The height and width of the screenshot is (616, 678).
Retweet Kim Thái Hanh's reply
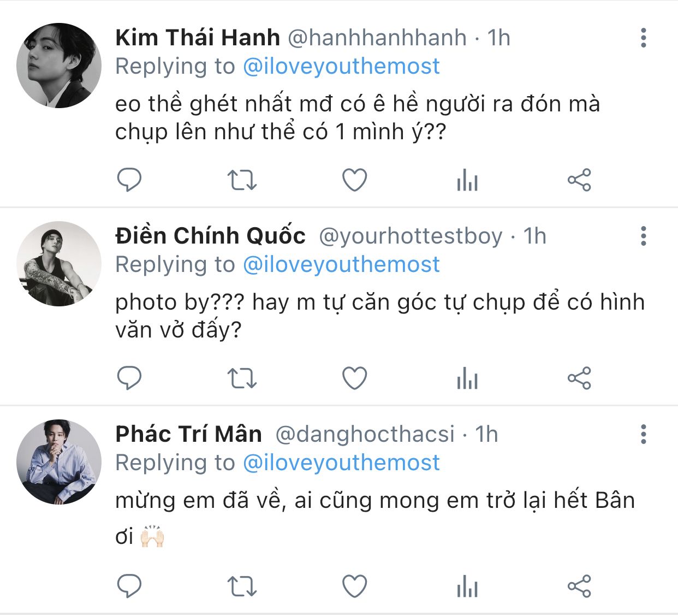pos(241,180)
